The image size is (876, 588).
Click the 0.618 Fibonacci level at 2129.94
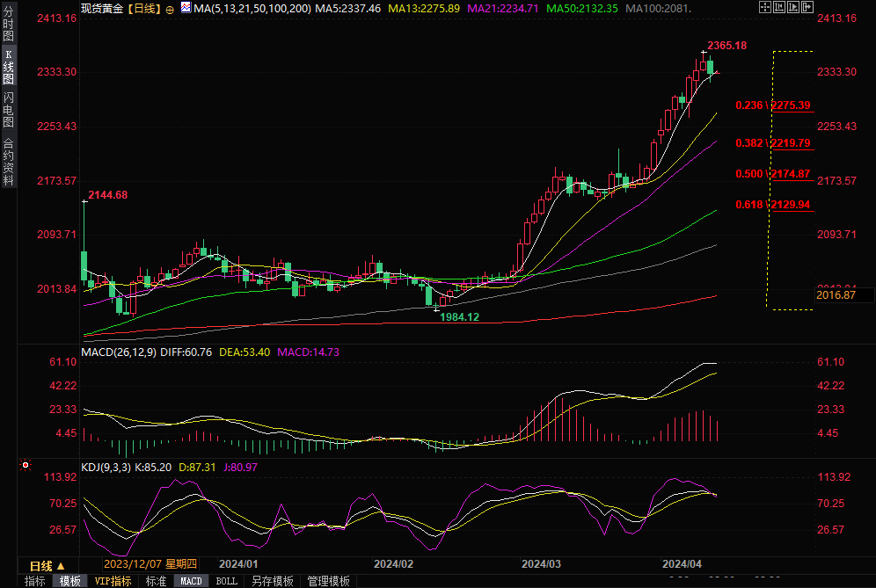tap(773, 205)
